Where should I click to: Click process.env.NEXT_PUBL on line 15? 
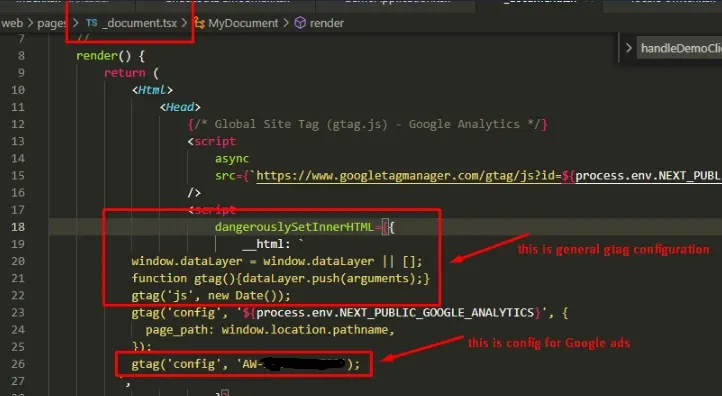647,175
